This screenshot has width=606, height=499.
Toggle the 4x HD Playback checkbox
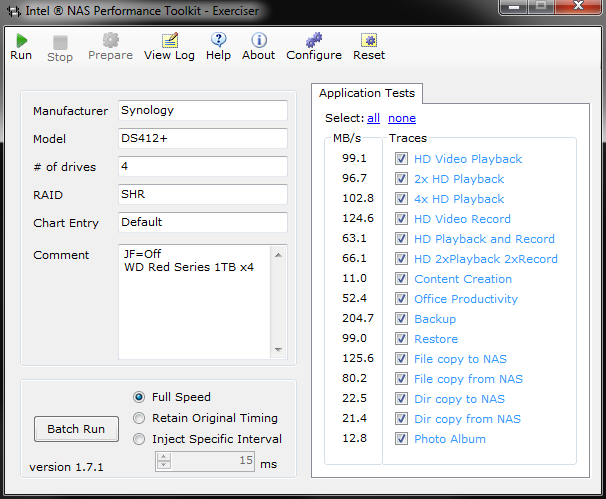[401, 199]
